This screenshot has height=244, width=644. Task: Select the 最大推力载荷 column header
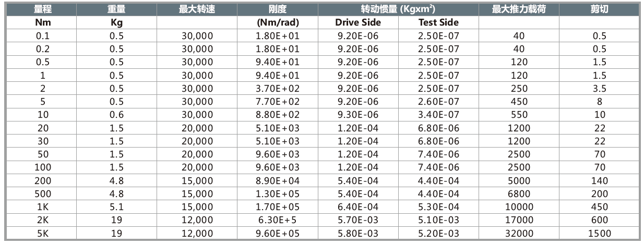pos(519,10)
